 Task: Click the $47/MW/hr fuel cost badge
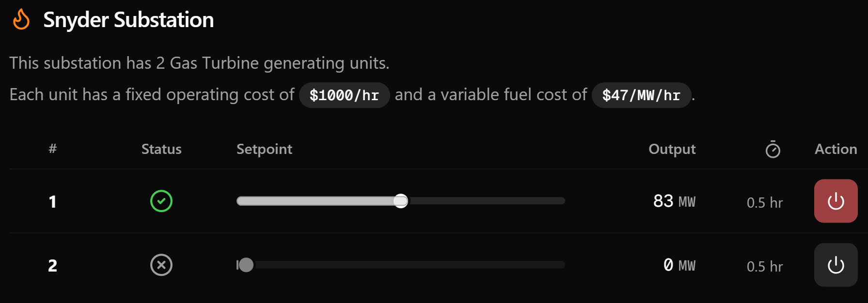point(641,95)
